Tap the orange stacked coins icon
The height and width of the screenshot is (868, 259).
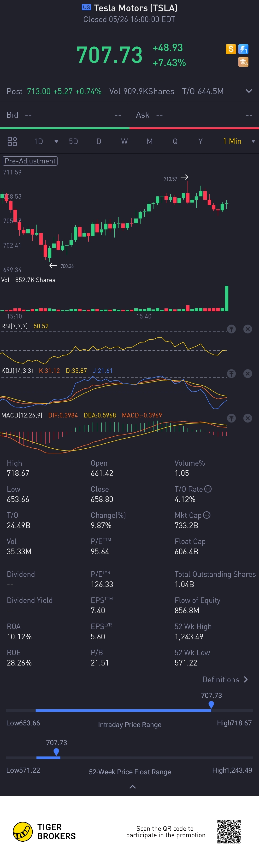coord(243,62)
